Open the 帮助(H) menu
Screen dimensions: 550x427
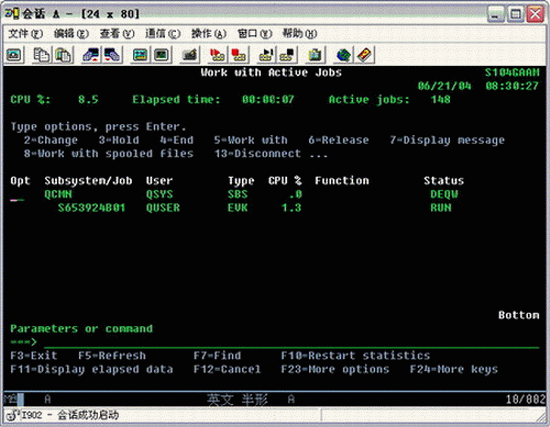pyautogui.click(x=300, y=34)
